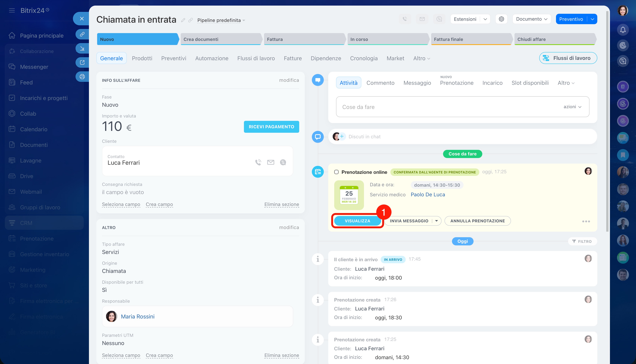Image resolution: width=636 pixels, height=364 pixels.
Task: Click the settings gear icon in header
Action: (501, 19)
